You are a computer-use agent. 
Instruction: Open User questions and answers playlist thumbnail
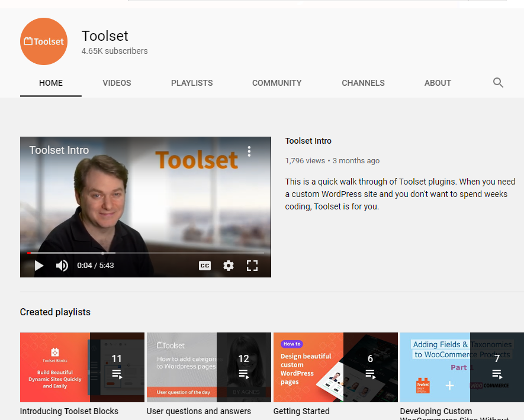[209, 367]
